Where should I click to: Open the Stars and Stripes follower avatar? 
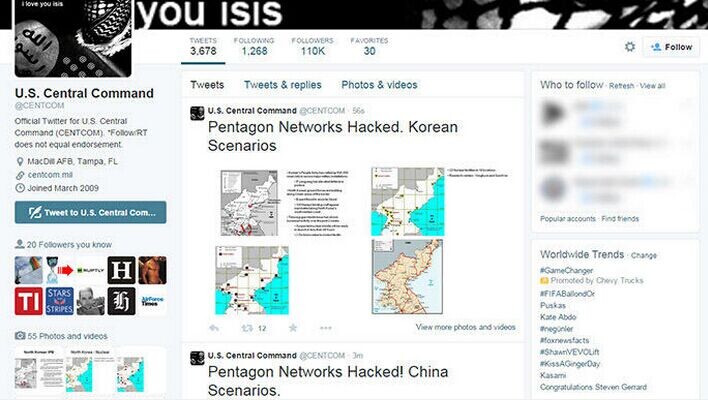coord(59,301)
